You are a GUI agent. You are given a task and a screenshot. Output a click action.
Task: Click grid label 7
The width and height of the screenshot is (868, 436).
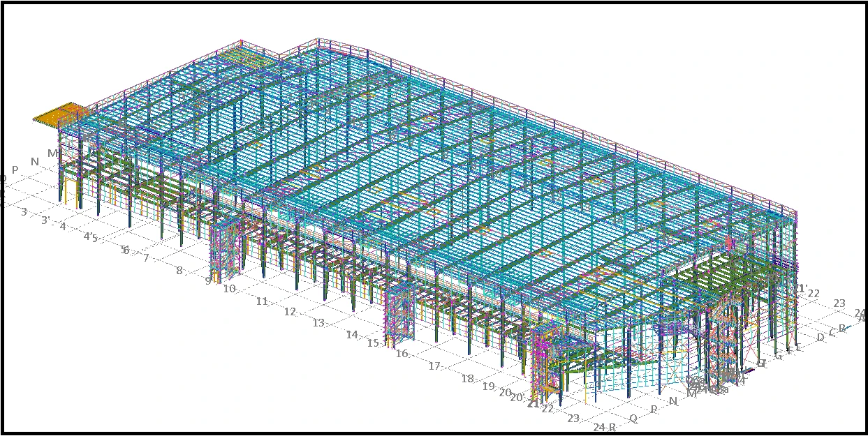point(146,258)
